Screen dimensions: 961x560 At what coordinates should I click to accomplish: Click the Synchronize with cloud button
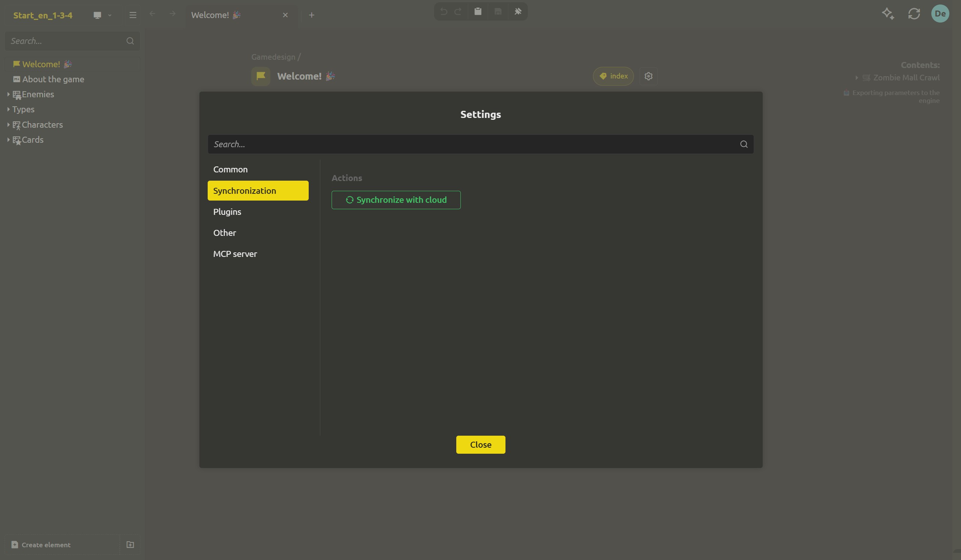(396, 200)
